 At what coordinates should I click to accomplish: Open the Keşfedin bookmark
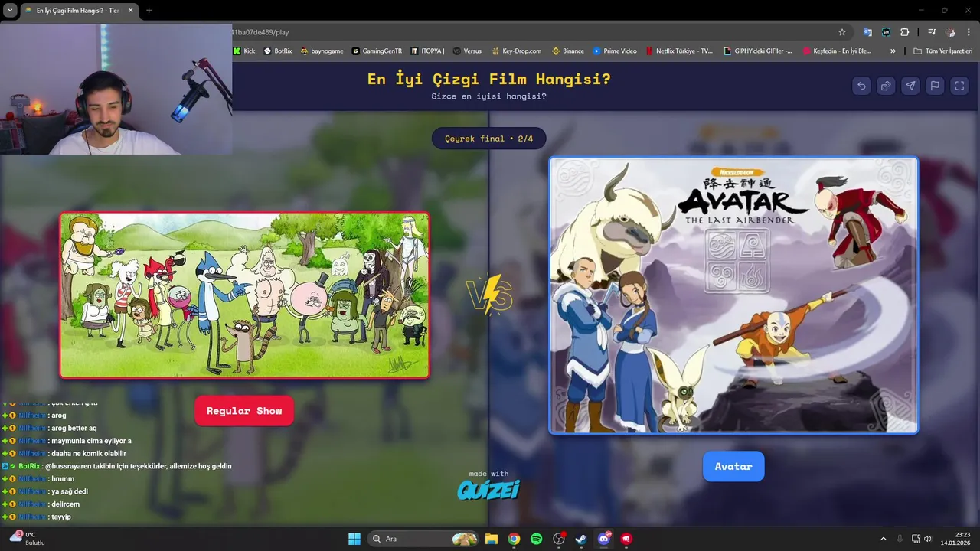(x=837, y=51)
